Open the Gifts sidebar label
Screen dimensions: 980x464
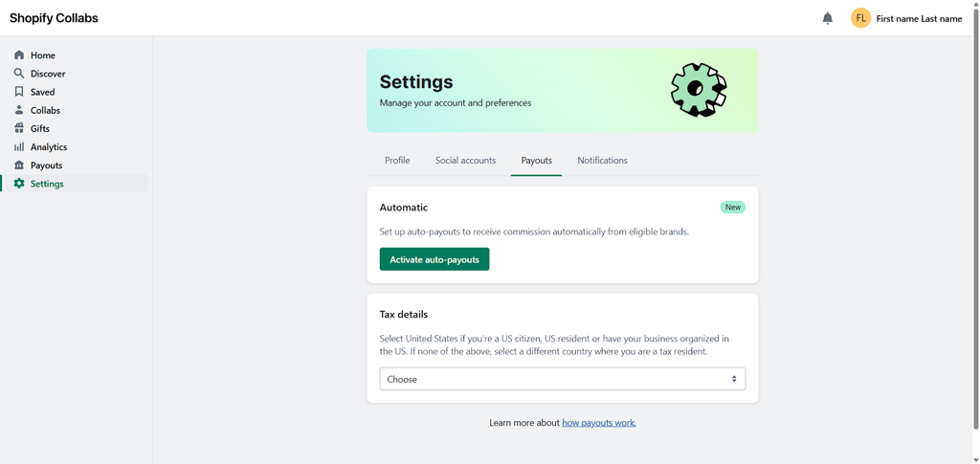40,128
